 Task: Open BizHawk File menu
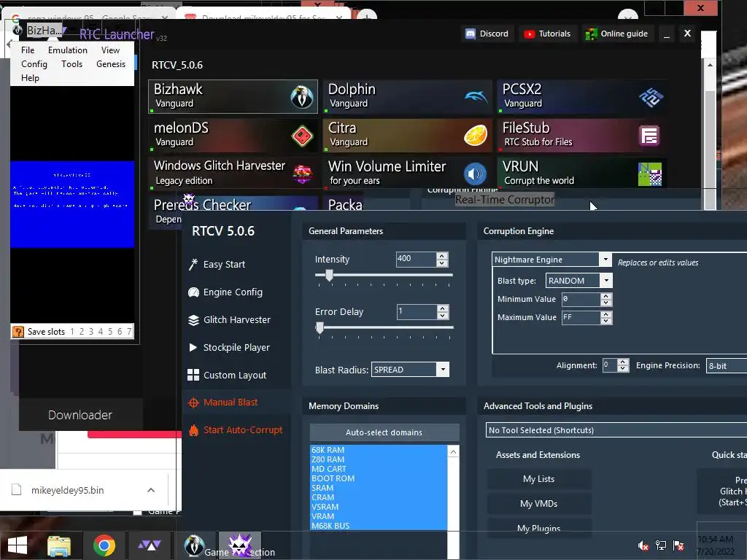pos(28,50)
